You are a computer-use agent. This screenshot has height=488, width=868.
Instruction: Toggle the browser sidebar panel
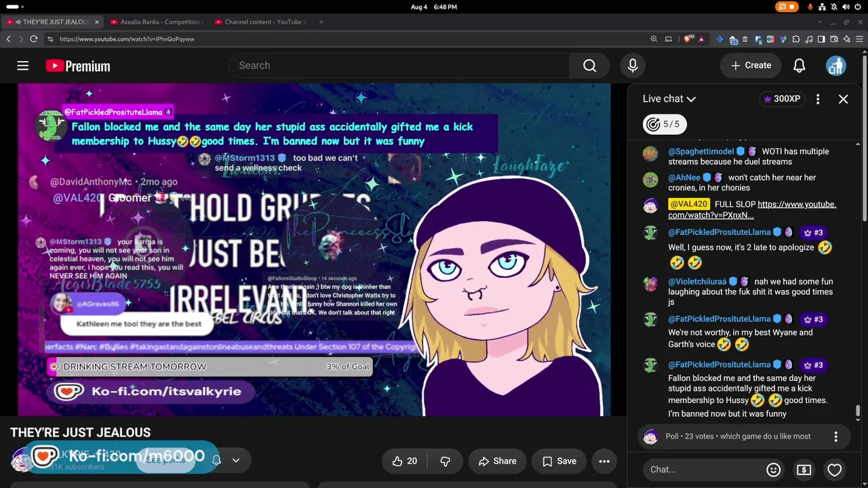[821, 39]
